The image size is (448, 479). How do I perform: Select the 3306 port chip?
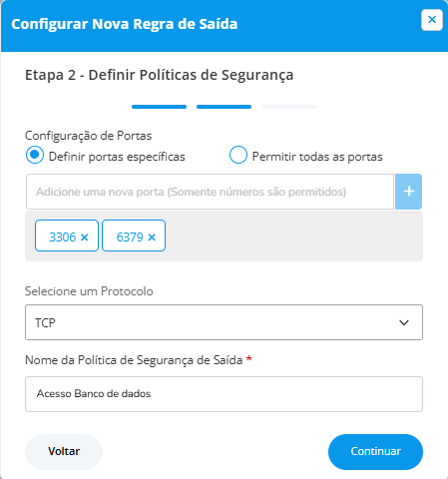[x=67, y=236]
